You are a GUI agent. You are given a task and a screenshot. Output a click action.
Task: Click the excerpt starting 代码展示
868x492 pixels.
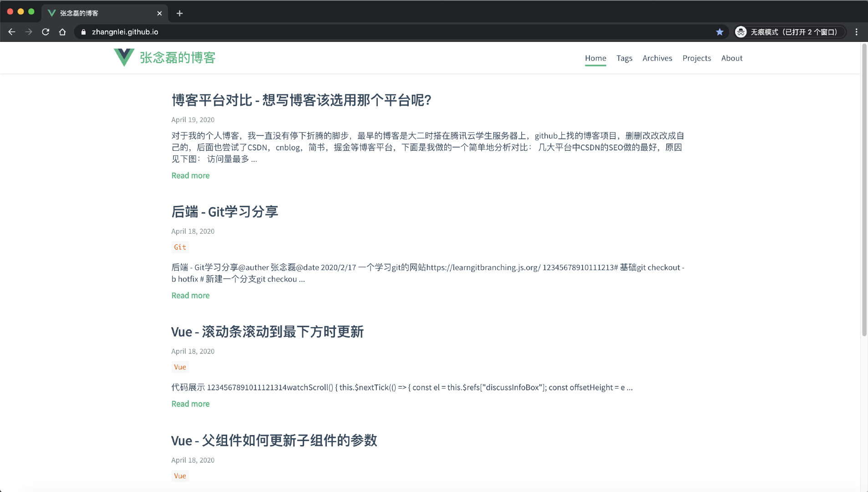[x=402, y=387]
